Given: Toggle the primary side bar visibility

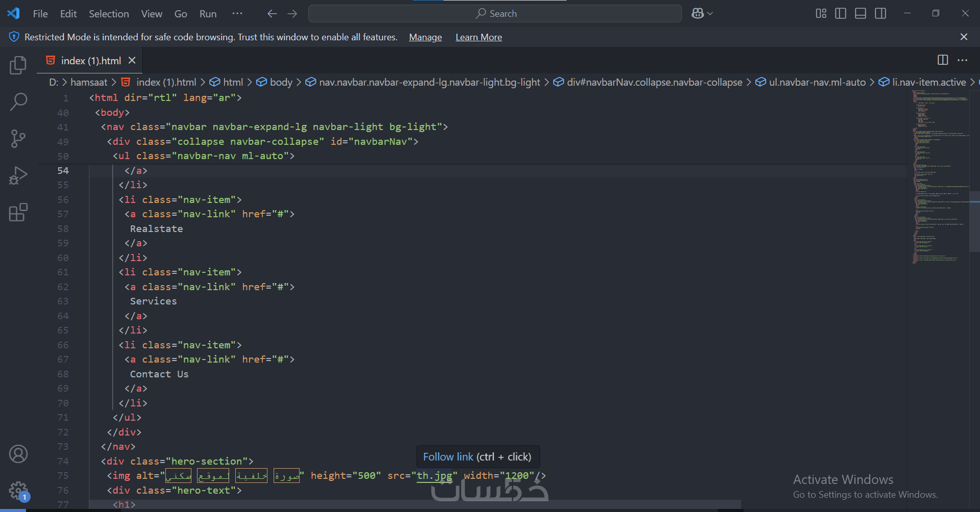Looking at the screenshot, I should point(841,14).
